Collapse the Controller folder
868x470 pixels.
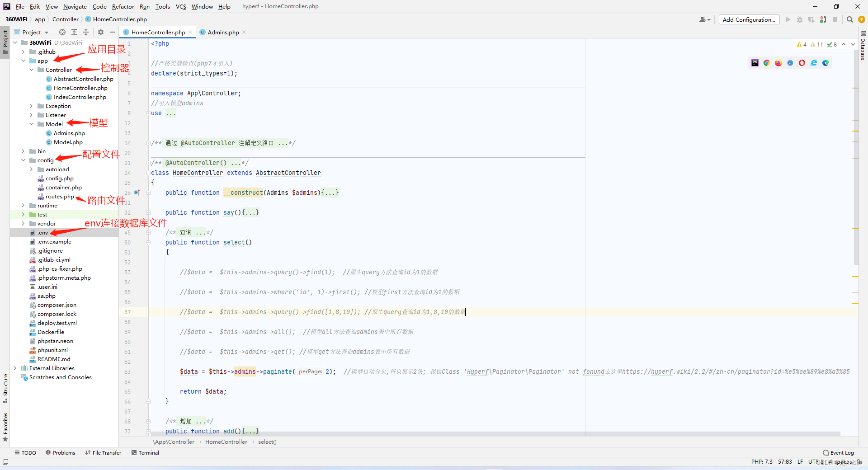tap(31, 70)
